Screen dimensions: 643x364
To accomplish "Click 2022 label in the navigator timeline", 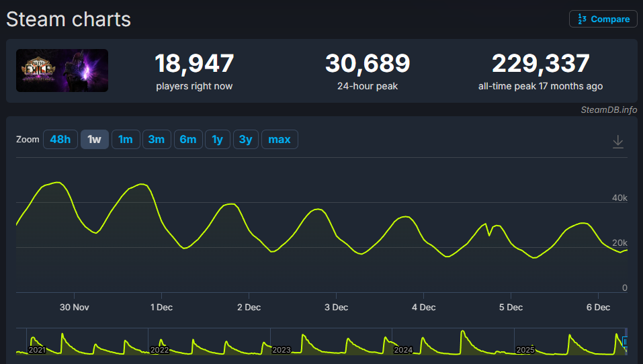I will click(159, 350).
